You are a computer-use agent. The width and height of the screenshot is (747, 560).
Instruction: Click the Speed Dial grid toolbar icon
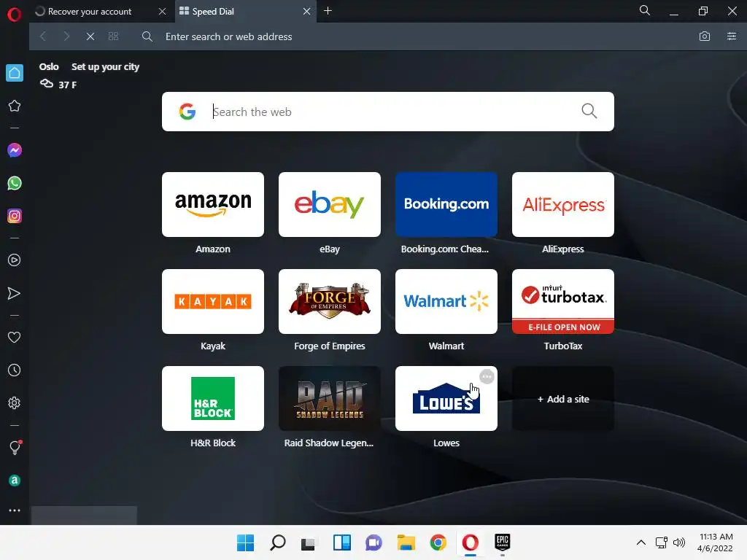point(113,36)
